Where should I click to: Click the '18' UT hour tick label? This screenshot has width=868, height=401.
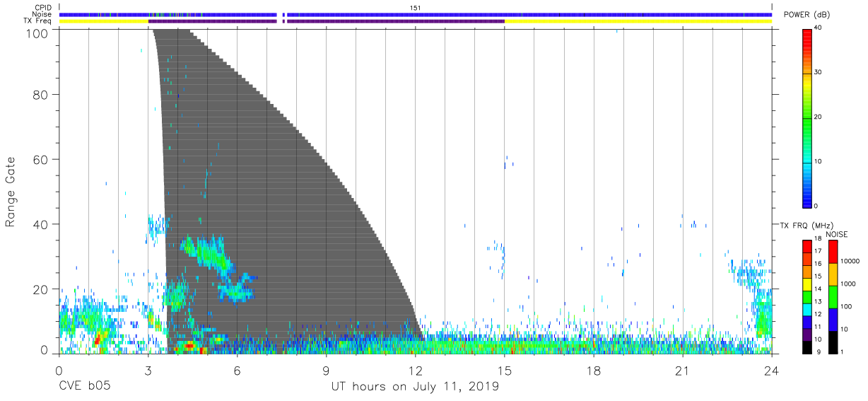click(593, 371)
